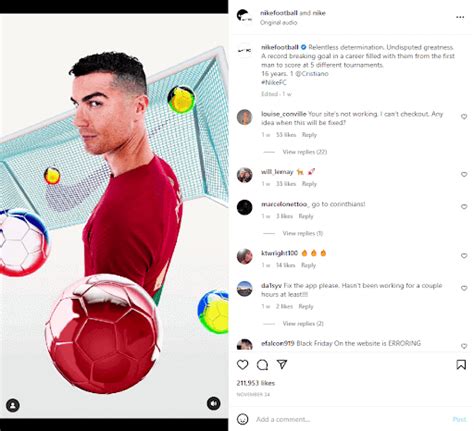Focus the Add a comment field

pos(352,419)
